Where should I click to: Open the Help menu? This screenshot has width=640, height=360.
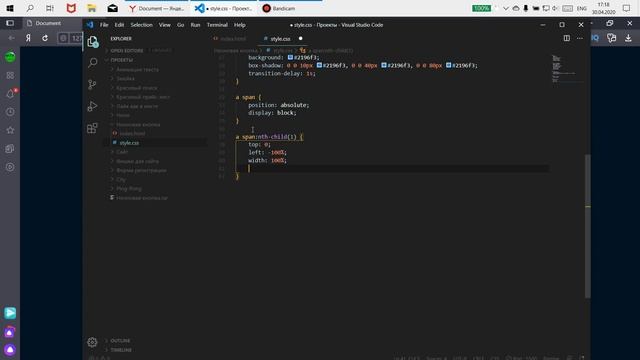tap(240, 25)
